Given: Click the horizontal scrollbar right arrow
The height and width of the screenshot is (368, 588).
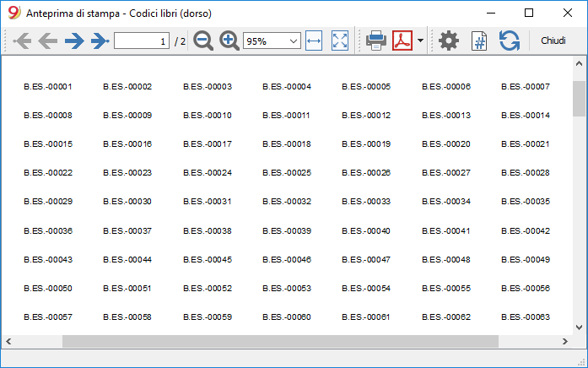Looking at the screenshot, I should point(565,341).
